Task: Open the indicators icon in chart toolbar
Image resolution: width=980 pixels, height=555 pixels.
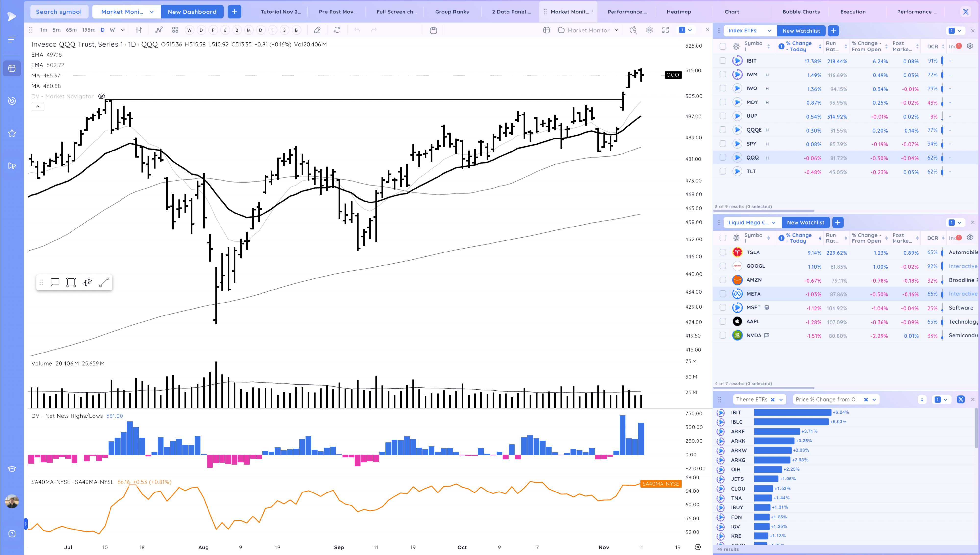Action: point(159,30)
